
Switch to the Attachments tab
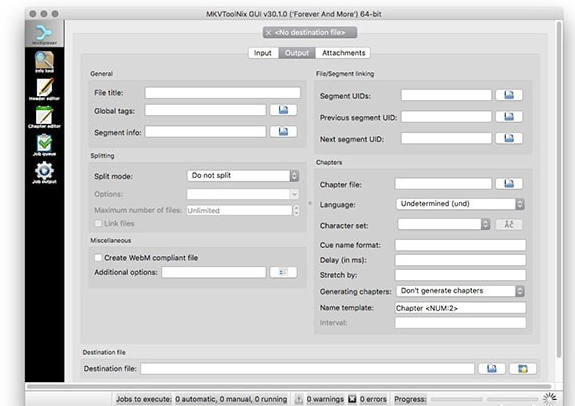(343, 53)
